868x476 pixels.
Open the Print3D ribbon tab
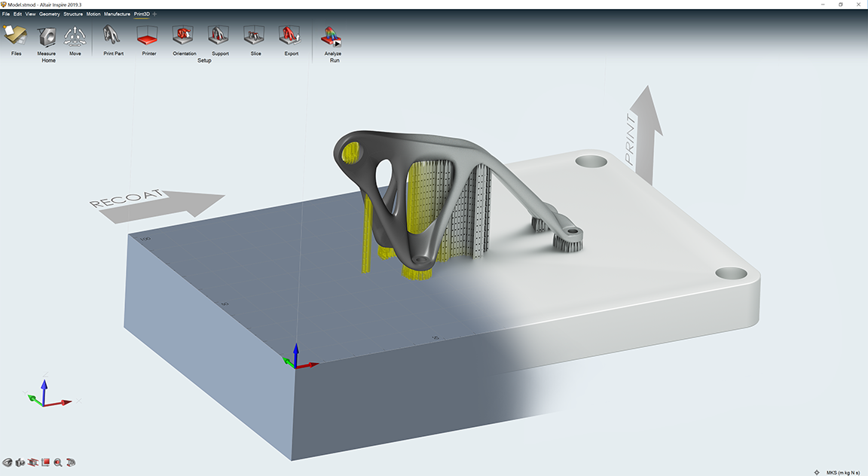pyautogui.click(x=142, y=13)
